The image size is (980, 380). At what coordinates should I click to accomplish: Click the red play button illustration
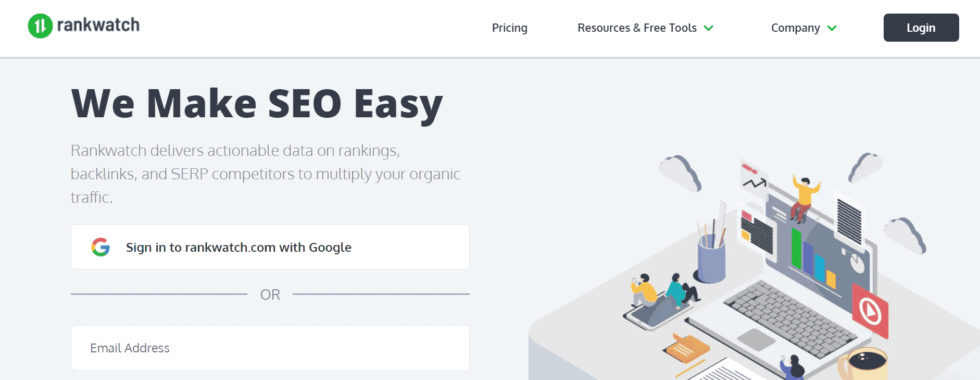pos(870,311)
